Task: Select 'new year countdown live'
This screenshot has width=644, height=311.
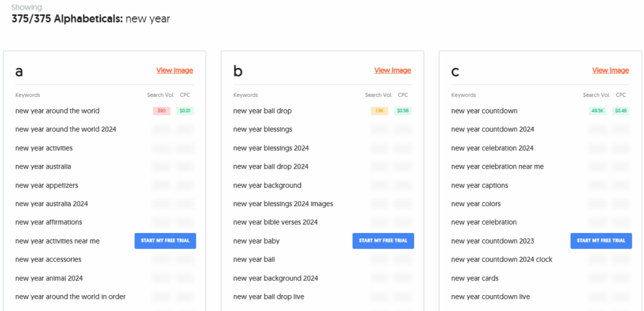Action: [x=491, y=297]
